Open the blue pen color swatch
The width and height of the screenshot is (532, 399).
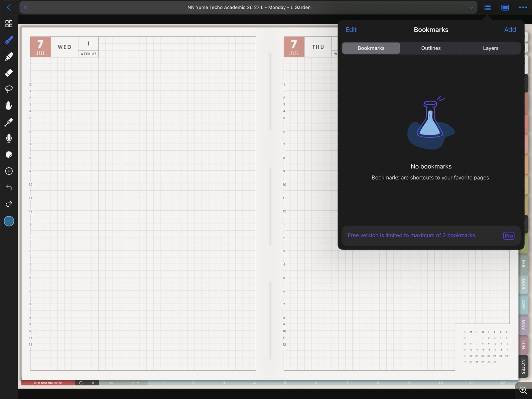tap(9, 221)
